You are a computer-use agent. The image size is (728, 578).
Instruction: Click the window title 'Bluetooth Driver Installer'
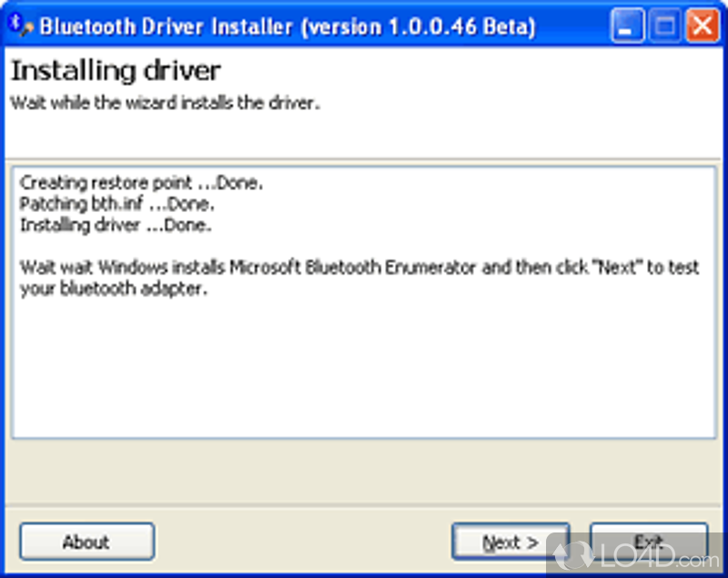click(x=167, y=26)
